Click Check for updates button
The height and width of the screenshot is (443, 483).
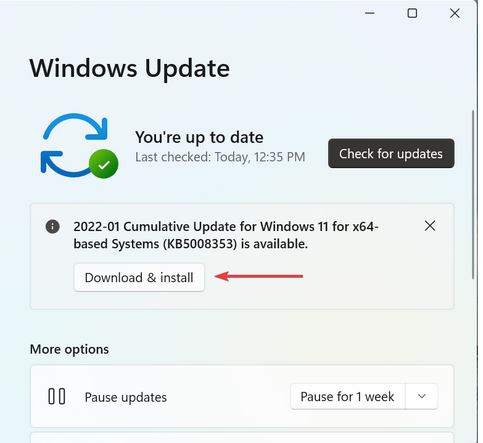coord(391,153)
